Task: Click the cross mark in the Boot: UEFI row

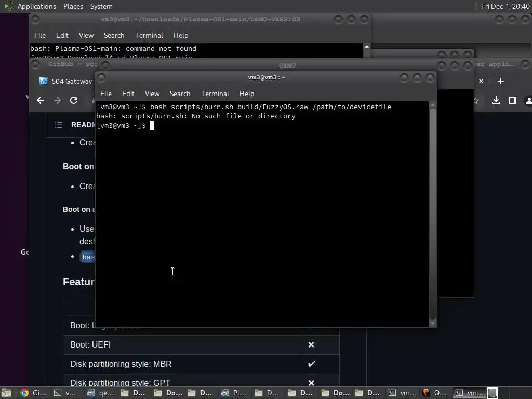Action: pyautogui.click(x=311, y=345)
